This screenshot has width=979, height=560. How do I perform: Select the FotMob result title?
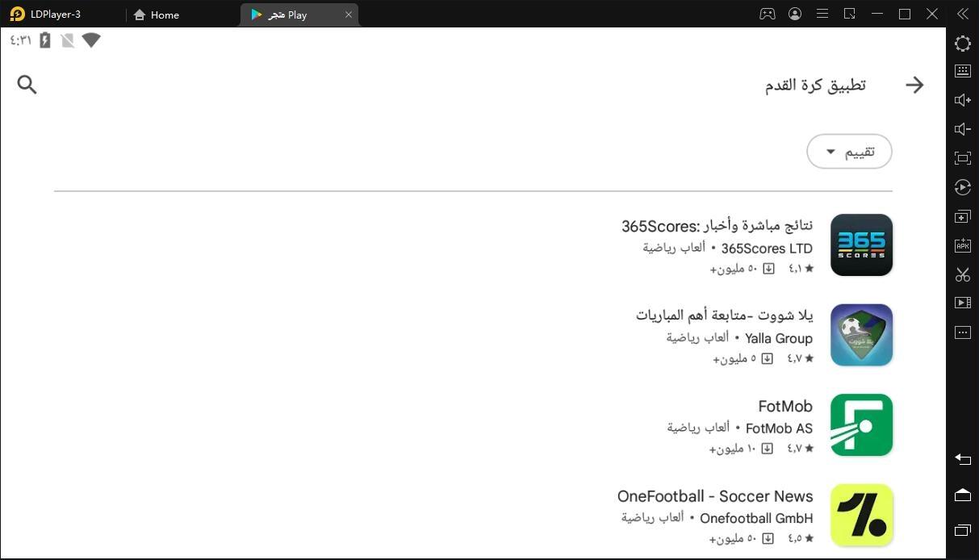point(785,406)
